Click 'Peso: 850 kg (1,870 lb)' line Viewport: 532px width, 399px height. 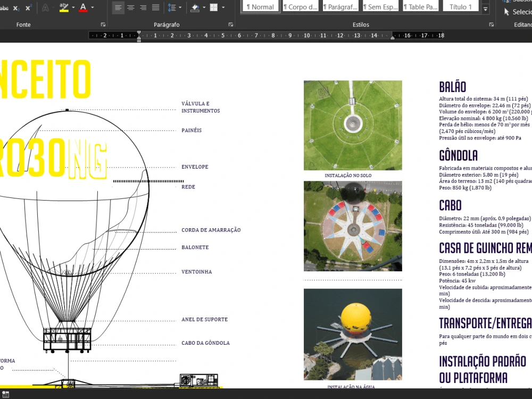[x=465, y=188]
